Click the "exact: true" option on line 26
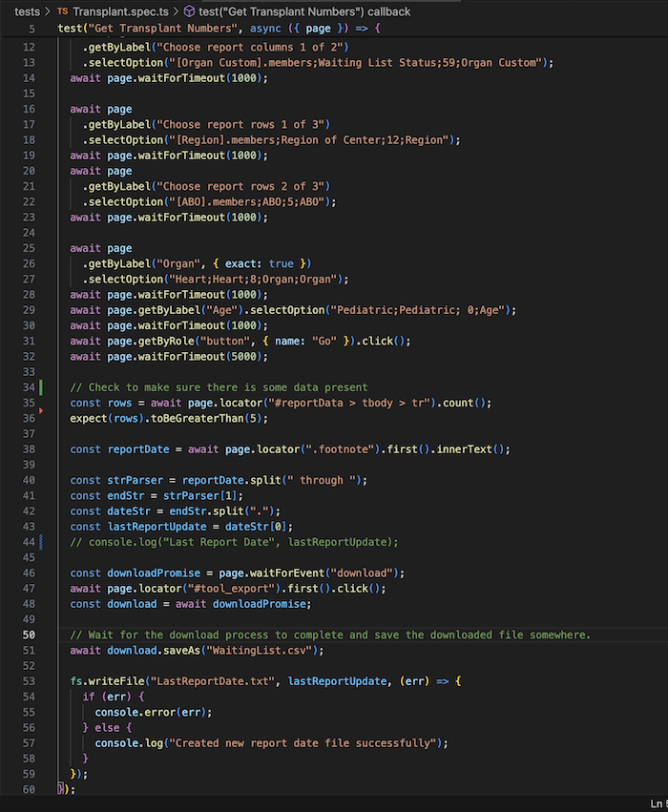 pos(260,263)
